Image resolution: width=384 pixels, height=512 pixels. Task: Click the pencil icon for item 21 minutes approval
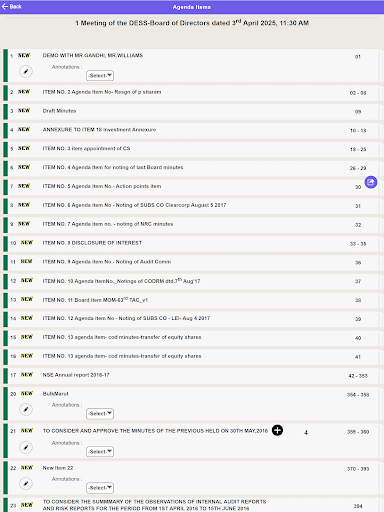(x=26, y=447)
